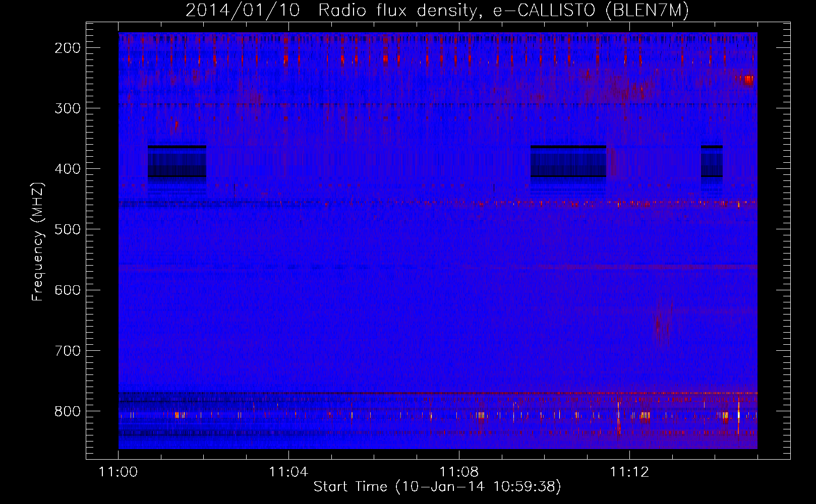This screenshot has height=504, width=816.
Task: Select the 300 frequency tick label
Action: pos(67,108)
